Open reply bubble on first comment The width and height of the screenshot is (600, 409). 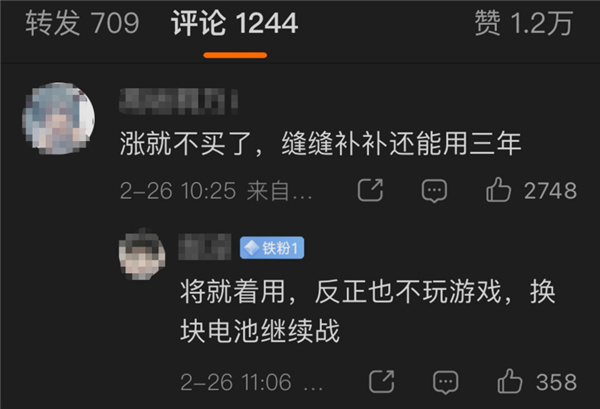434,191
